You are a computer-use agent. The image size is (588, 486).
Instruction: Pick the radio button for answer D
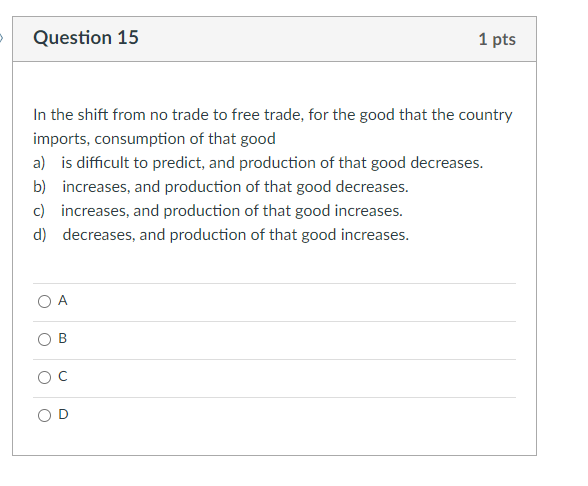point(44,415)
